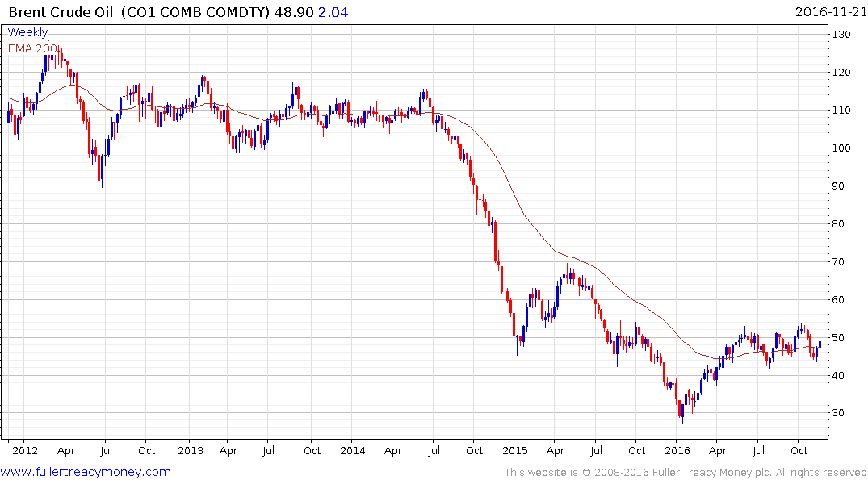
Task: Click the 130 price axis label
Action: (x=841, y=35)
